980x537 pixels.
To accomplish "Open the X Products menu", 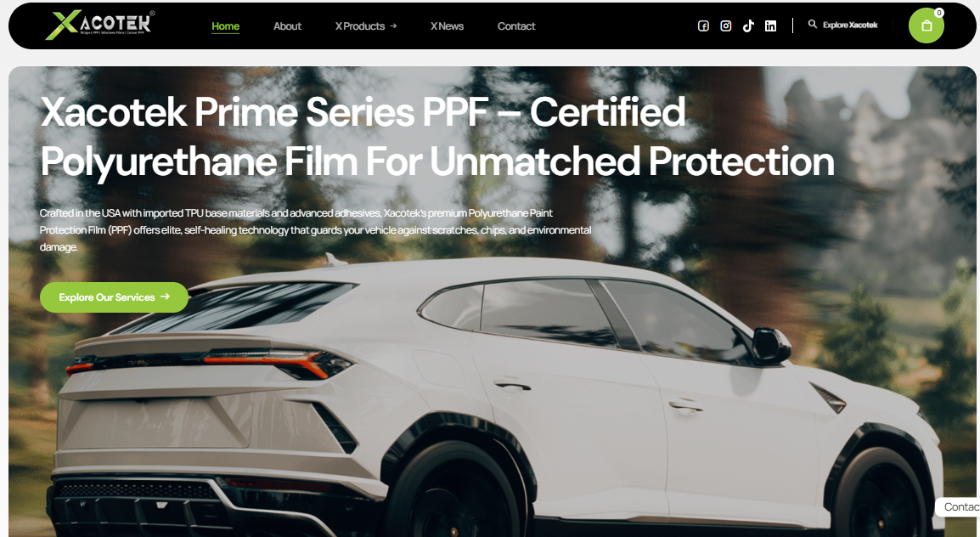I will [x=360, y=26].
